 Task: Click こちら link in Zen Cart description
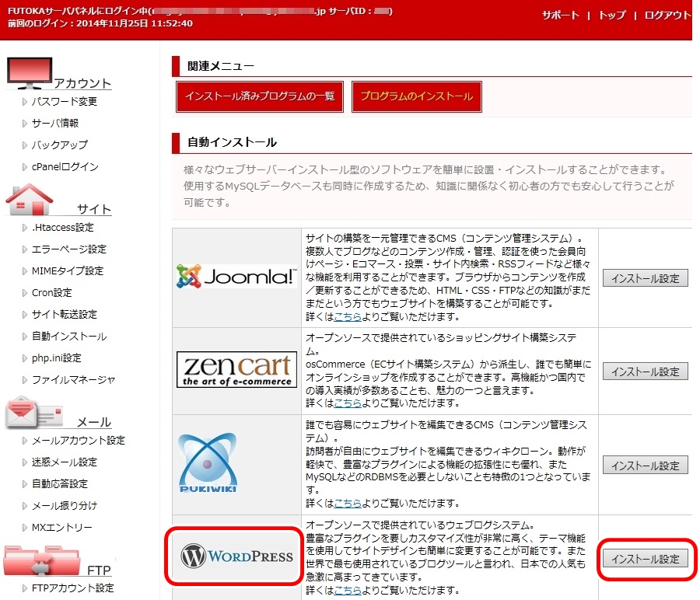coord(348,403)
